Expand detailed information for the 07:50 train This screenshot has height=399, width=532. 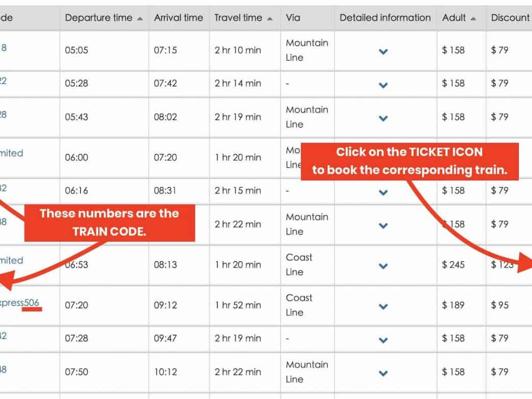383,373
